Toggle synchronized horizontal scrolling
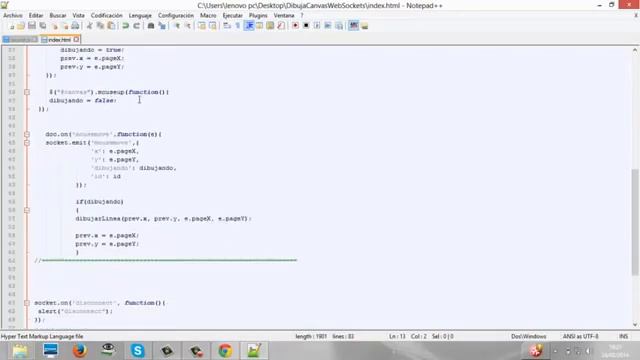 (213, 26)
